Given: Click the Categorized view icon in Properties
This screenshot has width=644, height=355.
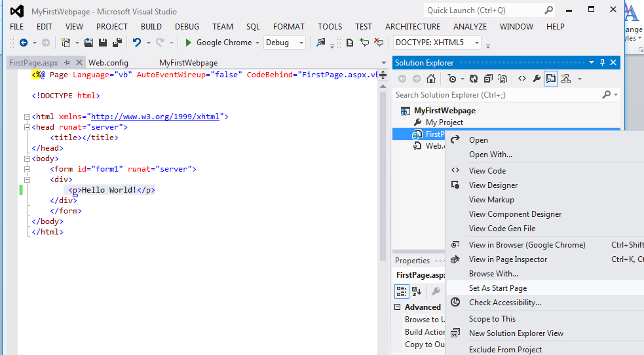Looking at the screenshot, I should (x=401, y=291).
